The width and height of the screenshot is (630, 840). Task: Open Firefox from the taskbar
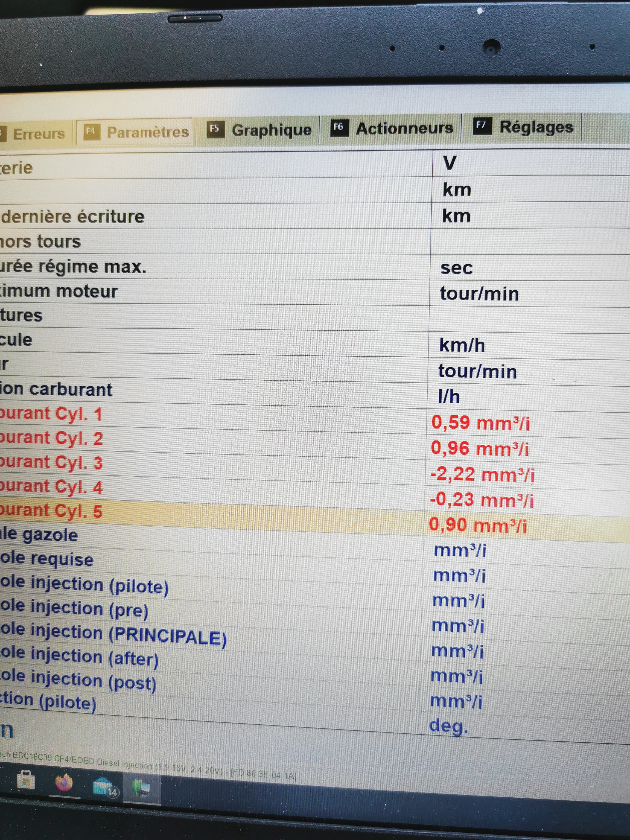(x=64, y=782)
